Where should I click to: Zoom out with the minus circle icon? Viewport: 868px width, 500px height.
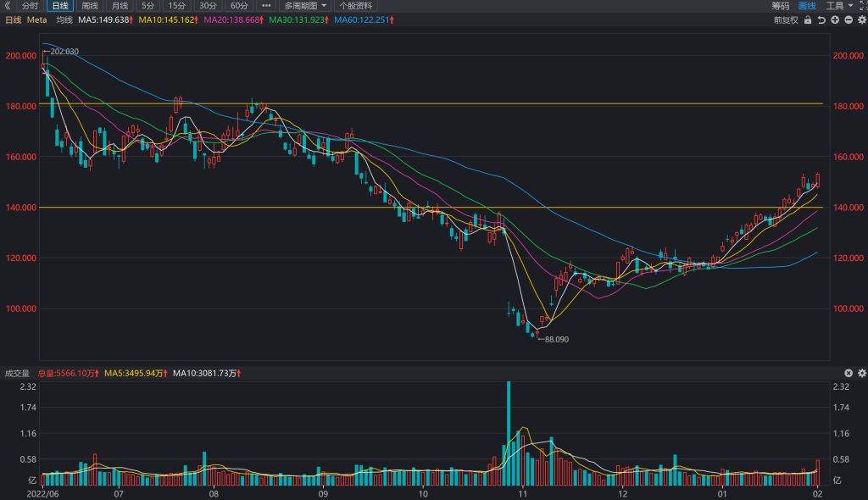[848, 20]
